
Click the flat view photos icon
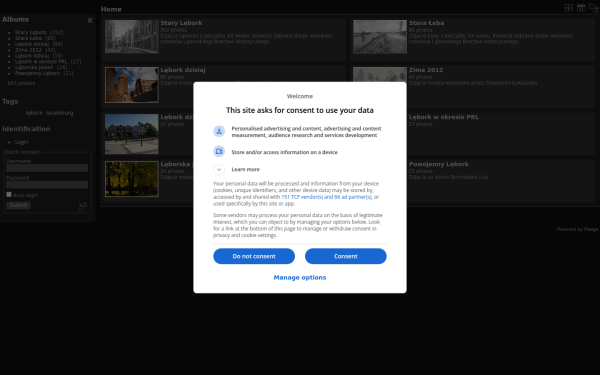568,8
